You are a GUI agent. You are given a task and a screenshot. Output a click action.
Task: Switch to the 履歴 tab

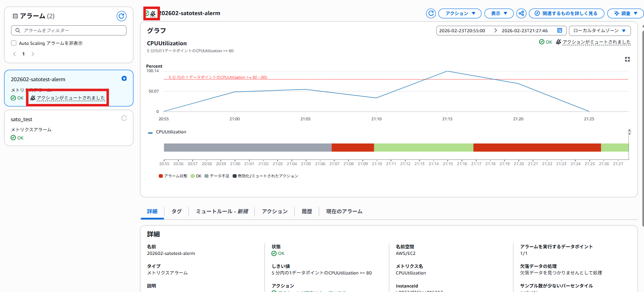[306, 211]
